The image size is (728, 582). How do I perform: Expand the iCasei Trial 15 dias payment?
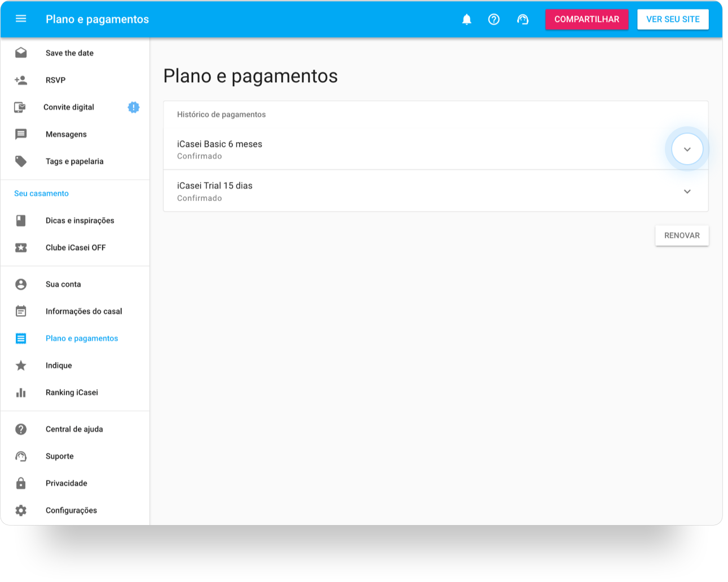pos(687,191)
